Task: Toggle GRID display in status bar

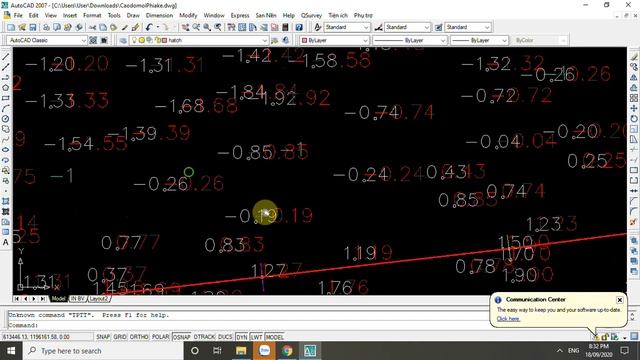Action: (120, 337)
